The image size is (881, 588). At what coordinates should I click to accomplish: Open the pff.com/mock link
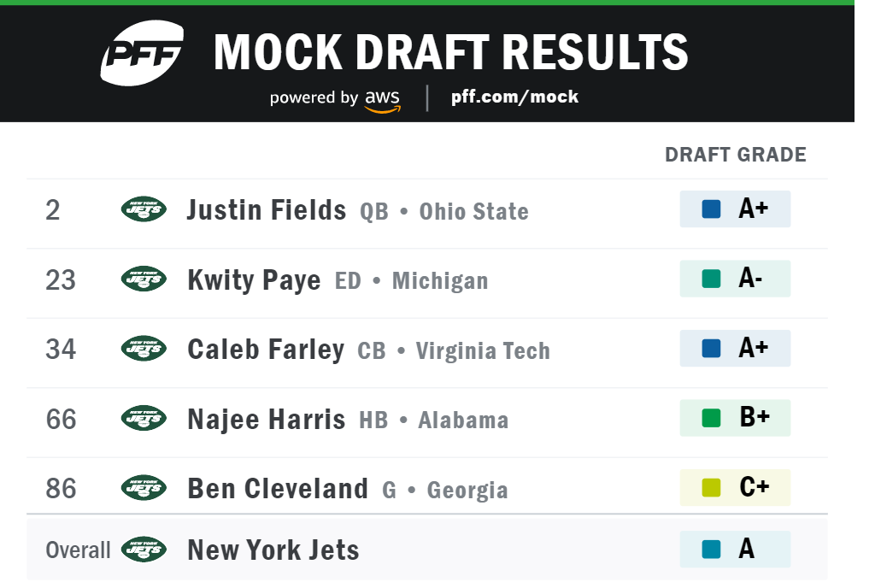(x=514, y=97)
